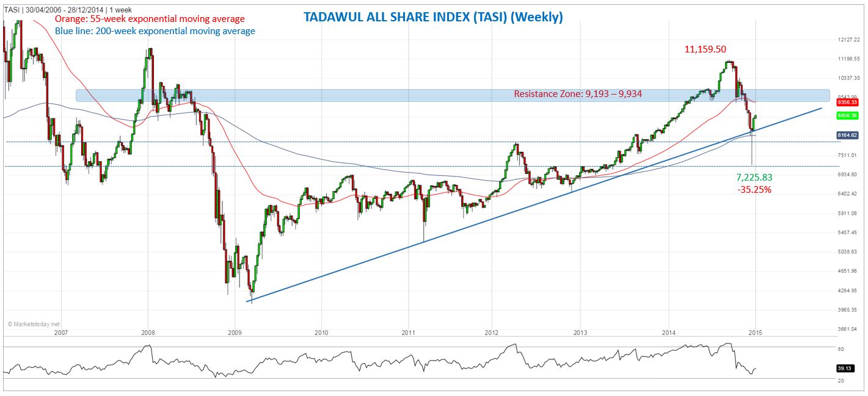Click the RSI level label "80"

[x=841, y=350]
